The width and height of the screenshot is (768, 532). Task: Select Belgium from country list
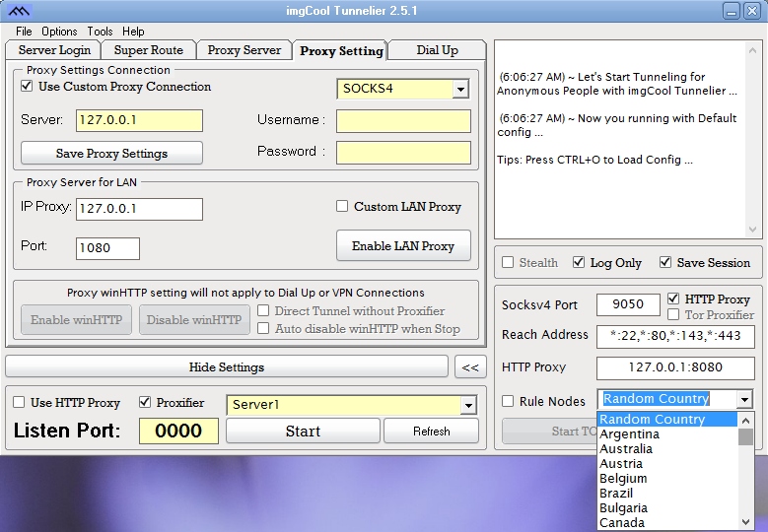coord(667,478)
